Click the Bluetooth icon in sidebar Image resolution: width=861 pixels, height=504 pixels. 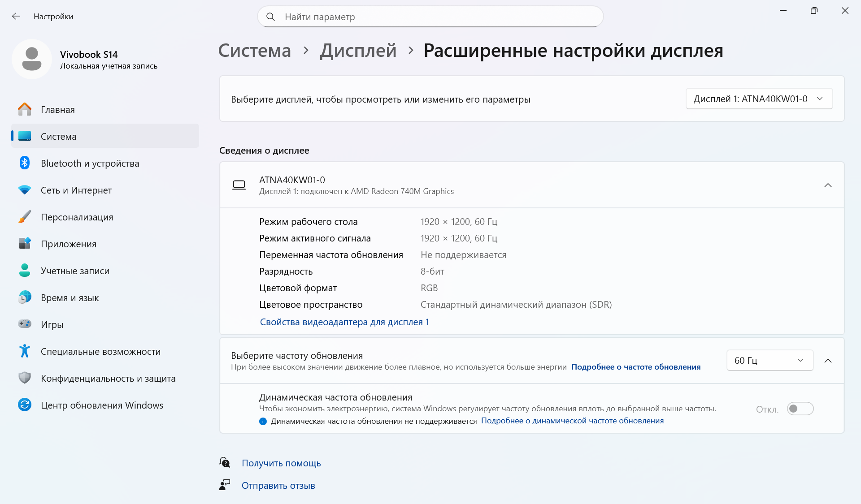click(25, 163)
